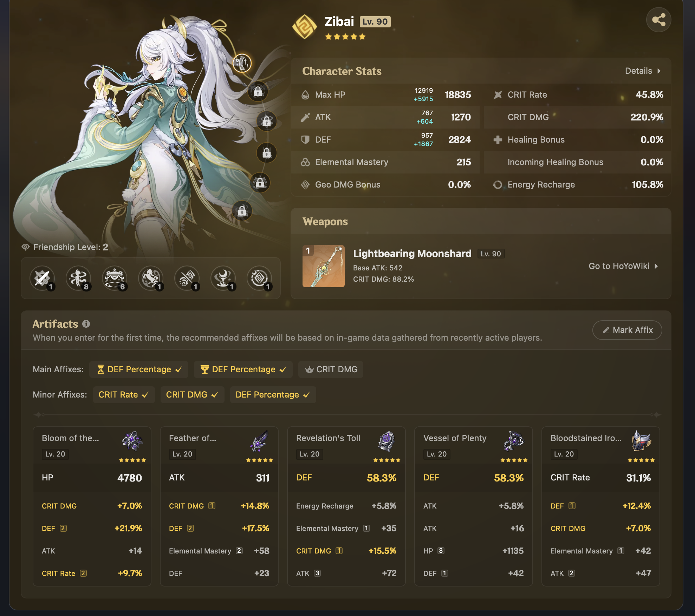Viewport: 695px width, 616px height.
Task: Click the locked bottom constellation node
Action: tap(242, 211)
